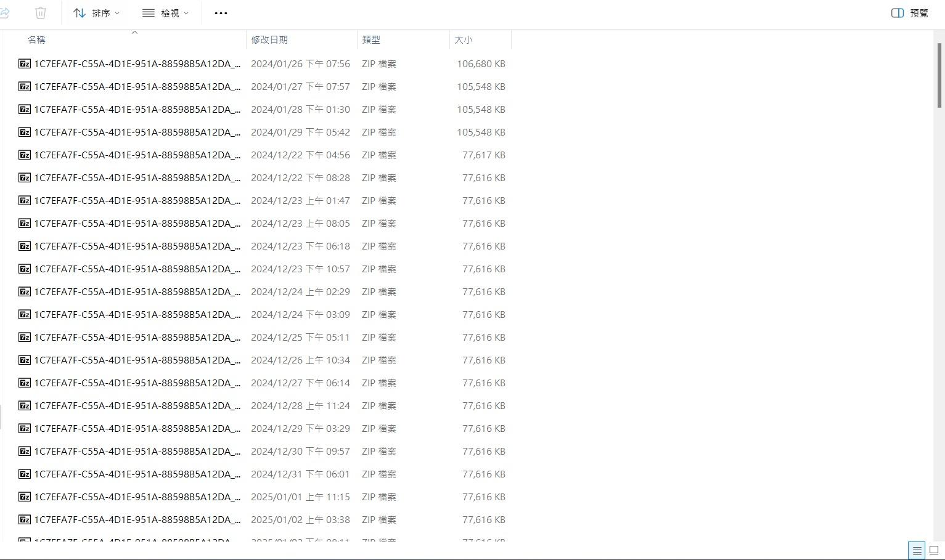The image size is (945, 560).
Task: Open the 檢視 view dropdown
Action: click(x=165, y=13)
